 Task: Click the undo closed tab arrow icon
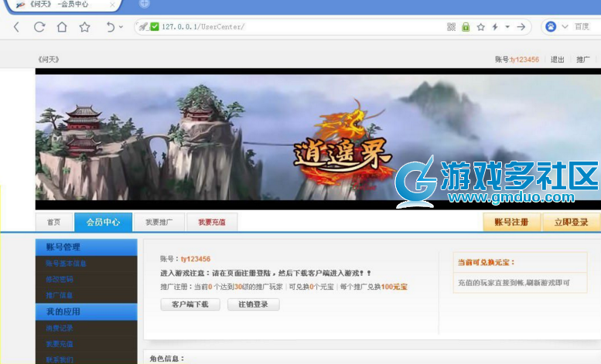click(110, 27)
